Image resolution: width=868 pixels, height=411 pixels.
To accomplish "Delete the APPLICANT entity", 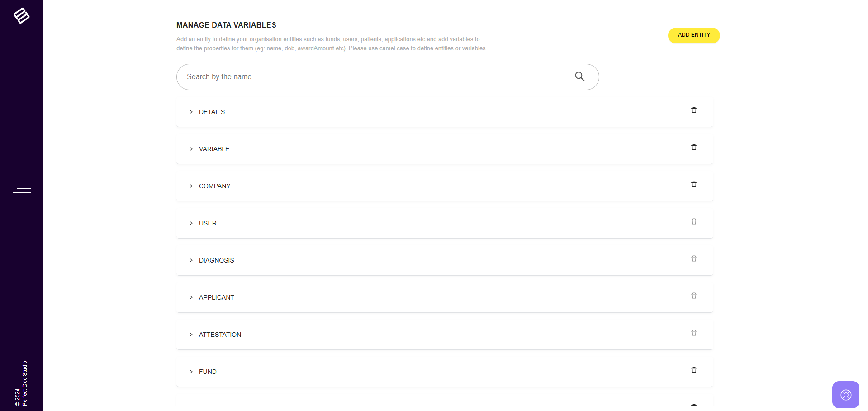I will [x=693, y=296].
